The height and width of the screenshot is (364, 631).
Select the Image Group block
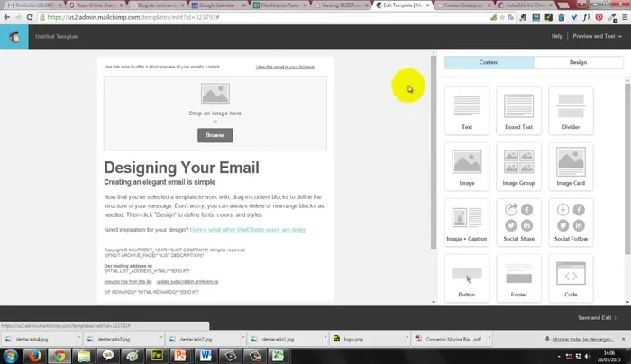pyautogui.click(x=518, y=167)
